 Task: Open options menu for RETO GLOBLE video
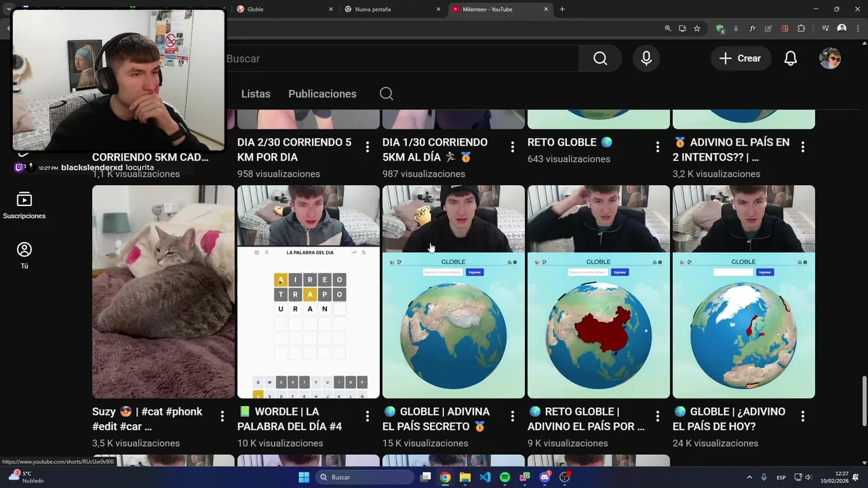(x=658, y=147)
